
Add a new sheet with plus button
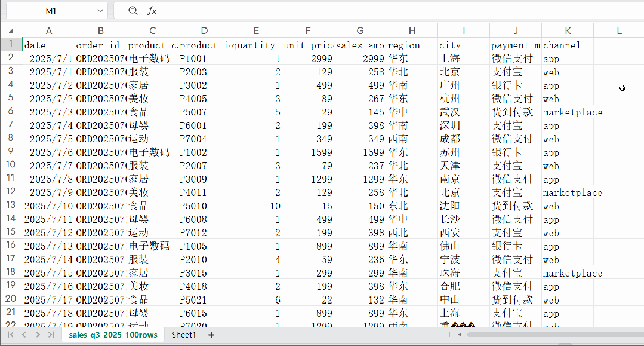(211, 335)
